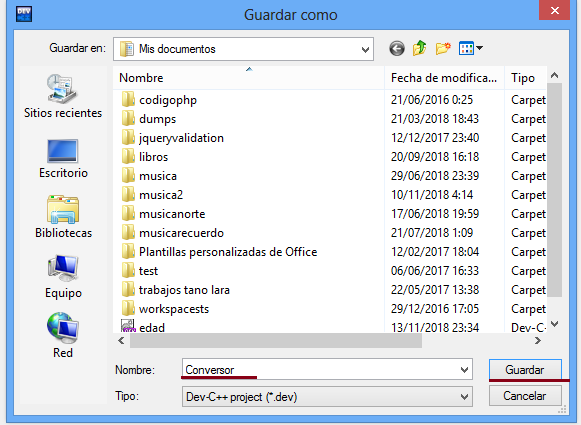Expand the Nombre filename dropdown arrow
581x425 pixels.
[x=464, y=369]
